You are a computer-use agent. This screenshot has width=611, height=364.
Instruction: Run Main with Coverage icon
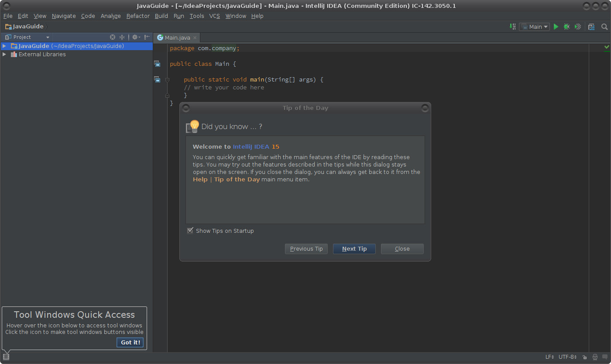tap(578, 27)
